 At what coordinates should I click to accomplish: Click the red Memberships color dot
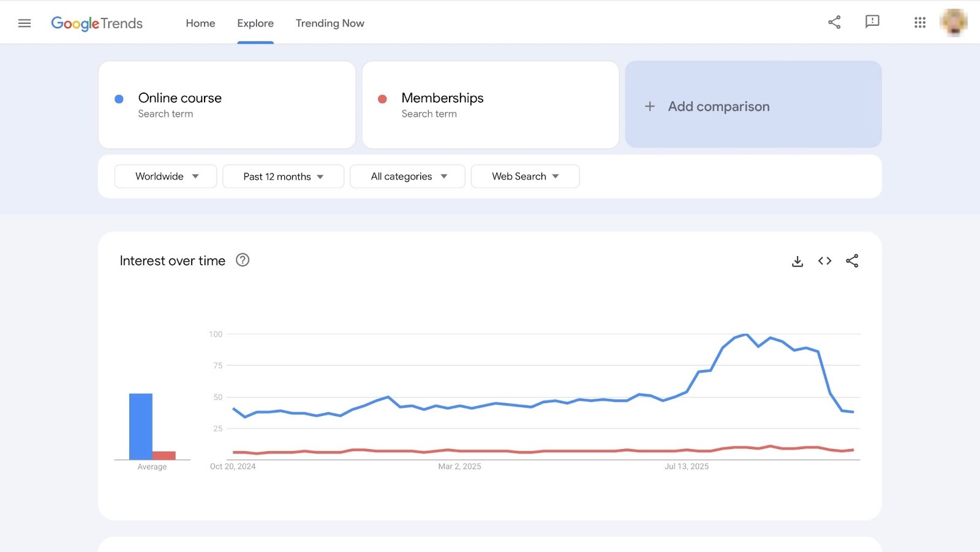point(382,99)
